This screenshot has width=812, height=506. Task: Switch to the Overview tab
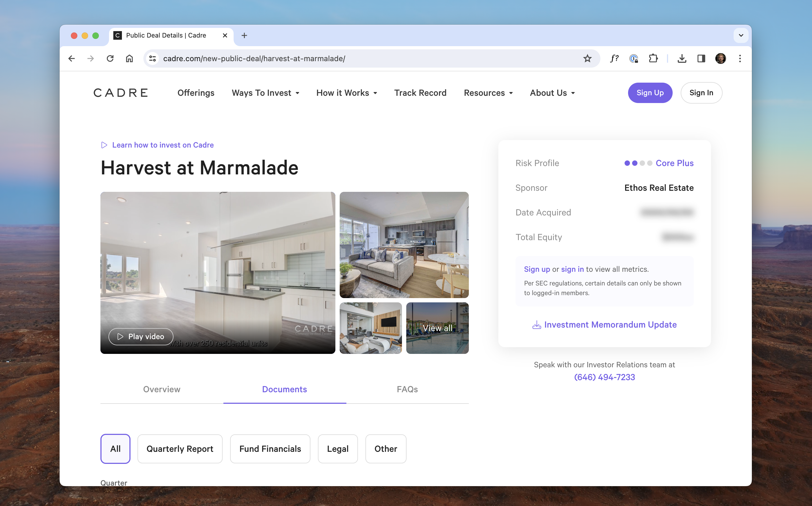point(162,389)
